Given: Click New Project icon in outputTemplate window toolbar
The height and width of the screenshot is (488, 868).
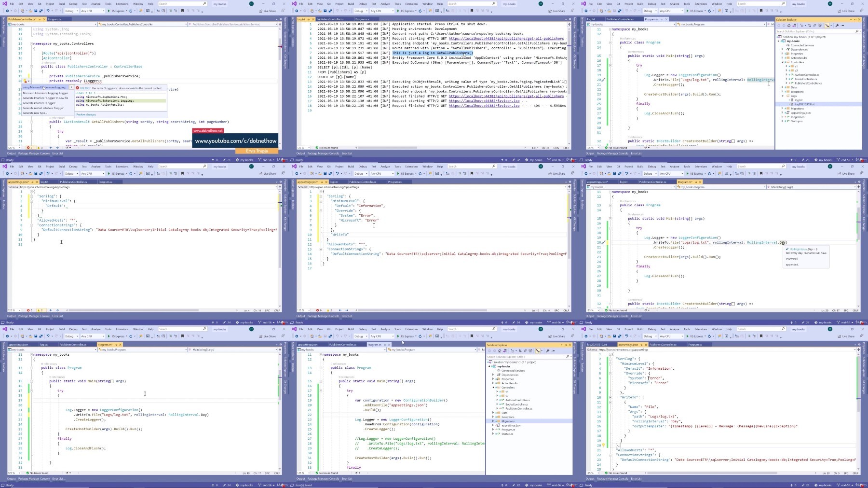Looking at the screenshot, I should (601, 336).
